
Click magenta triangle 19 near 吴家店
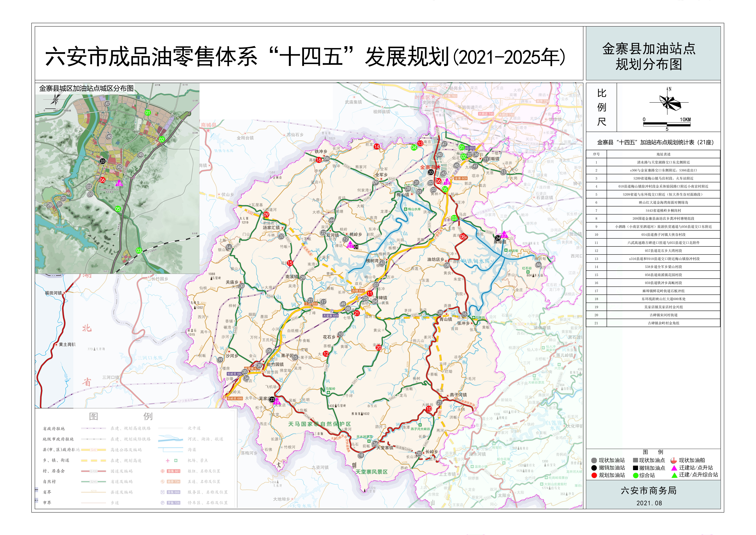(277, 401)
